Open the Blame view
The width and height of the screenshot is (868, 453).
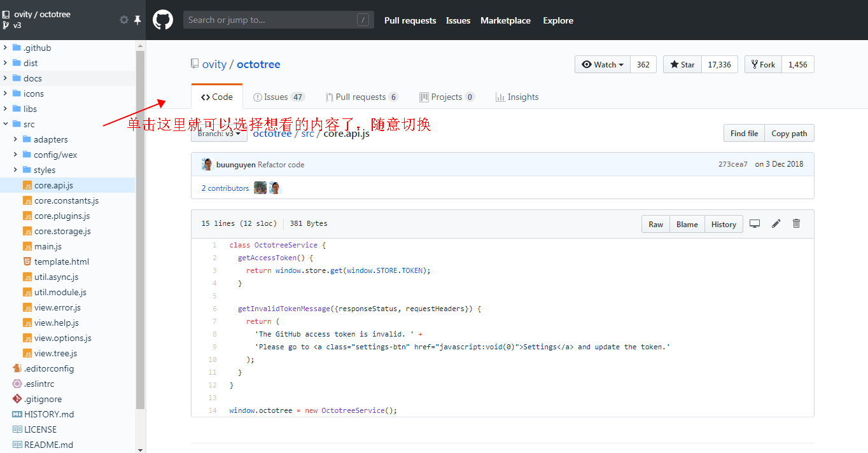[x=687, y=224]
